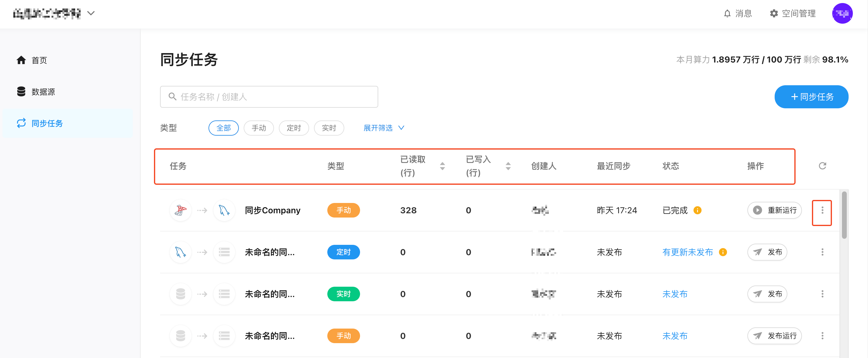Viewport: 868px width, 358px height.
Task: Open workspace switcher dropdown arrow
Action: 91,13
